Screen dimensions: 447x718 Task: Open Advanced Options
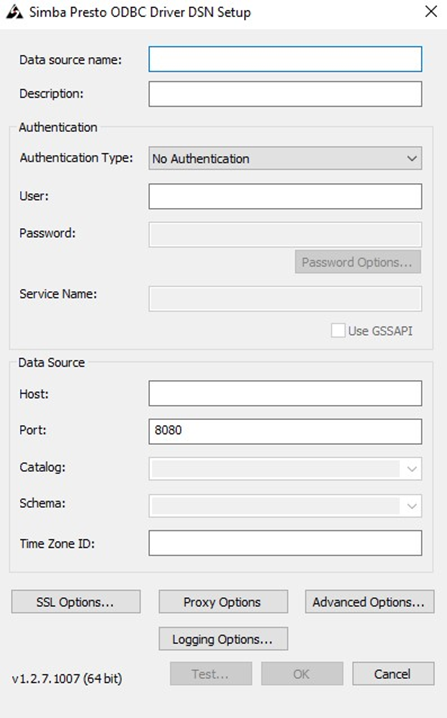click(369, 602)
